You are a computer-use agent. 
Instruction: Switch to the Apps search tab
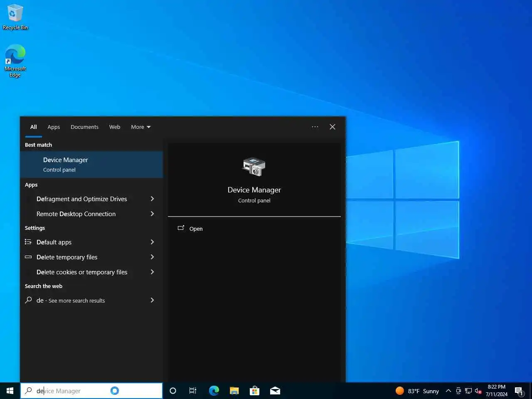point(54,127)
